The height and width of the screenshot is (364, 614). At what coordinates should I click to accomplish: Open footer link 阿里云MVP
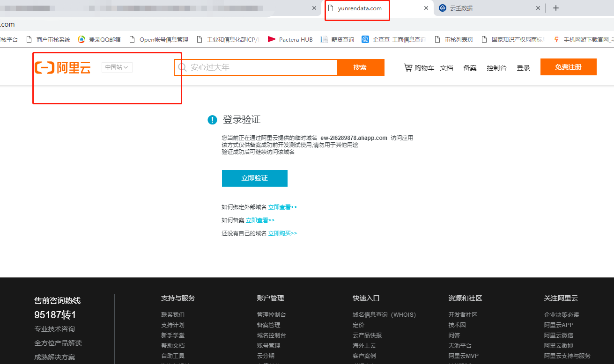click(463, 356)
